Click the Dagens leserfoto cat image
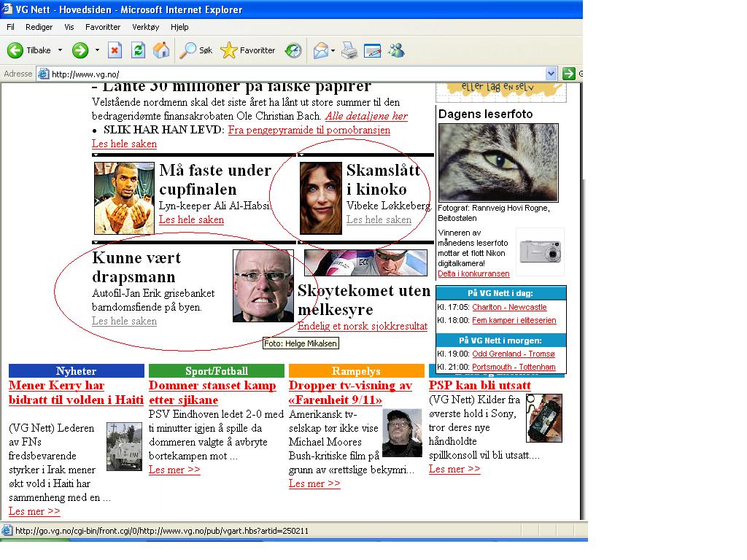The image size is (747, 560). 498,163
